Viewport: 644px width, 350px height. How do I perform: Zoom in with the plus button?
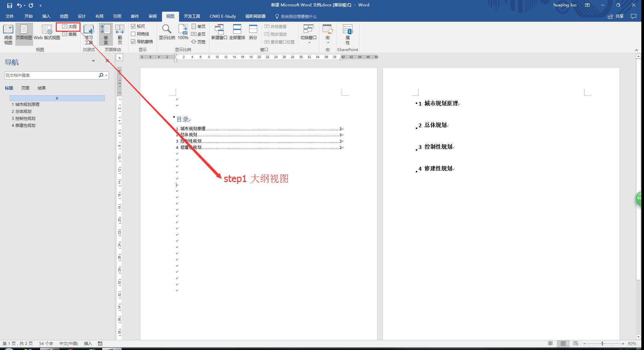point(623,343)
